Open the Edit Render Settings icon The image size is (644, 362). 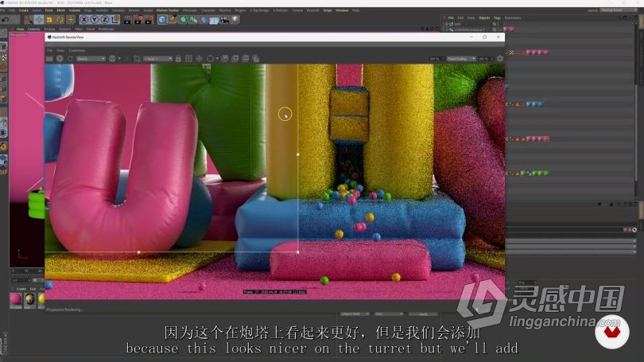click(x=149, y=19)
